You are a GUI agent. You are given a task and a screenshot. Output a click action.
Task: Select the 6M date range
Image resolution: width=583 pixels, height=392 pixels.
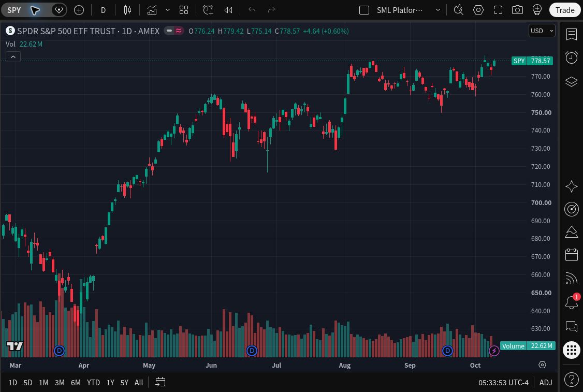(76, 382)
